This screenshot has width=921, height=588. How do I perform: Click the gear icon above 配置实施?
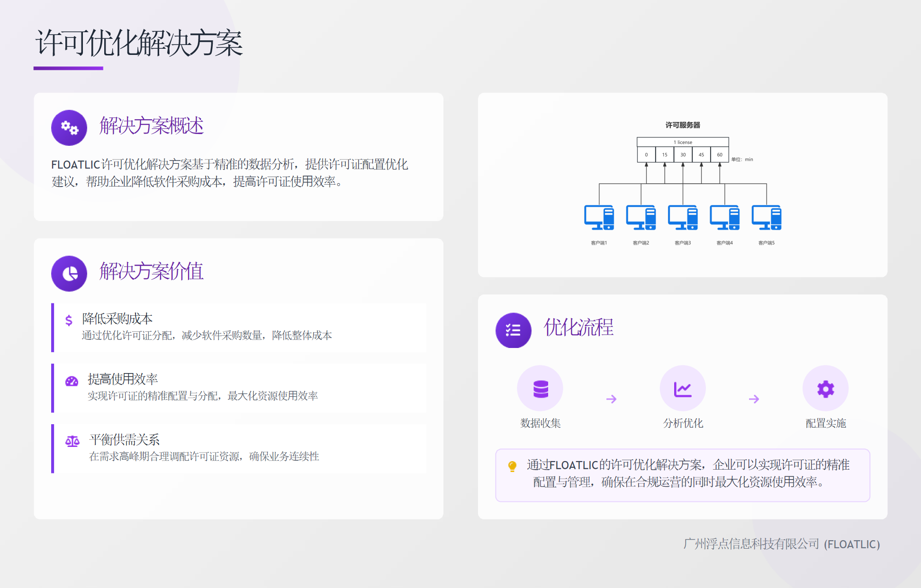(x=825, y=389)
